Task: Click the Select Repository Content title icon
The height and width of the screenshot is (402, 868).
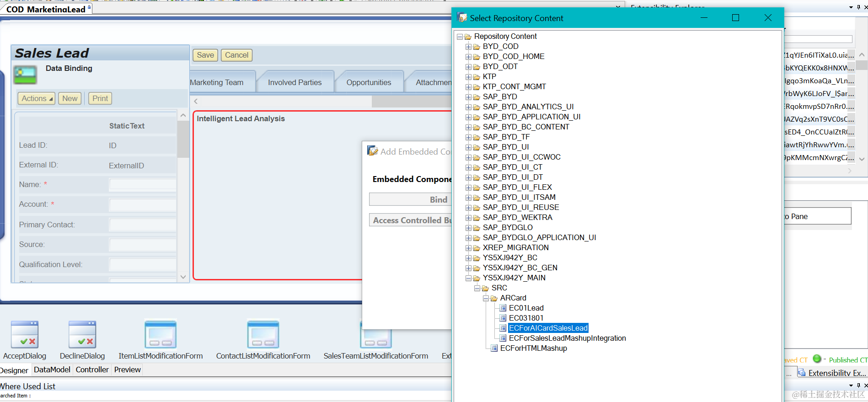Action: [462, 17]
